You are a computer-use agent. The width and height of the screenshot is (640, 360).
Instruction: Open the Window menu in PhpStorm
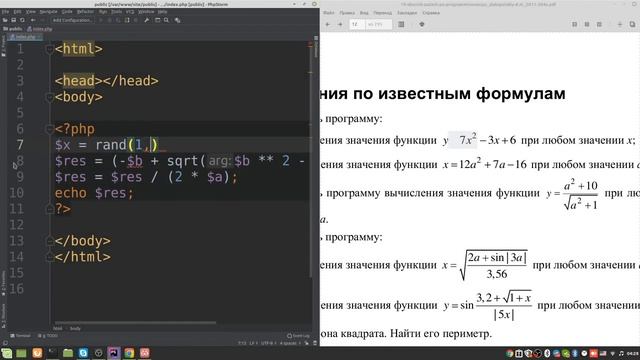point(146,12)
